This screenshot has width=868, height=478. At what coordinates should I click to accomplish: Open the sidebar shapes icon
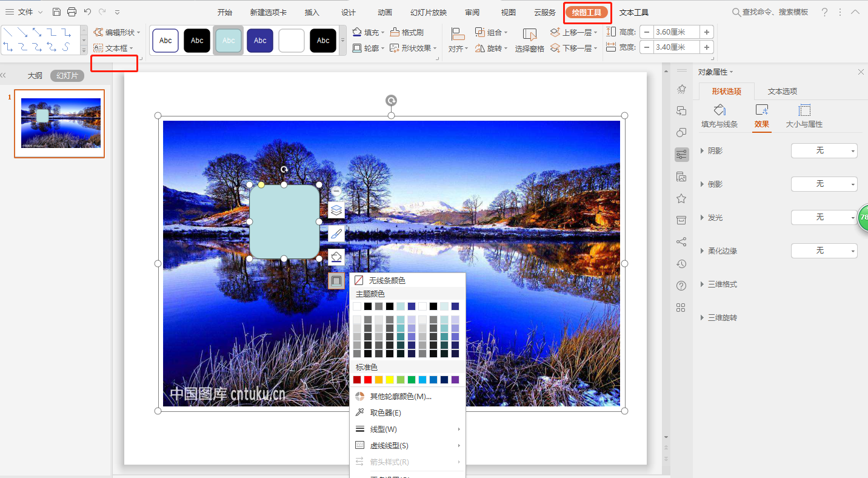click(x=681, y=132)
